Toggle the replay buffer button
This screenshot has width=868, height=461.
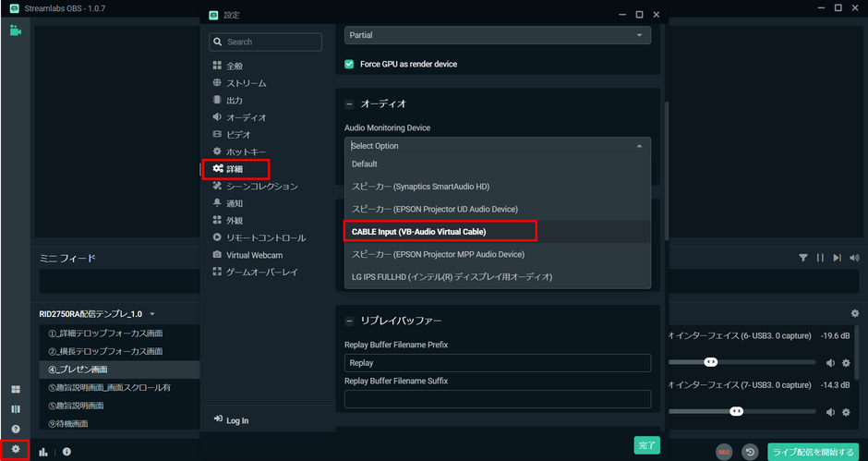[x=750, y=452]
